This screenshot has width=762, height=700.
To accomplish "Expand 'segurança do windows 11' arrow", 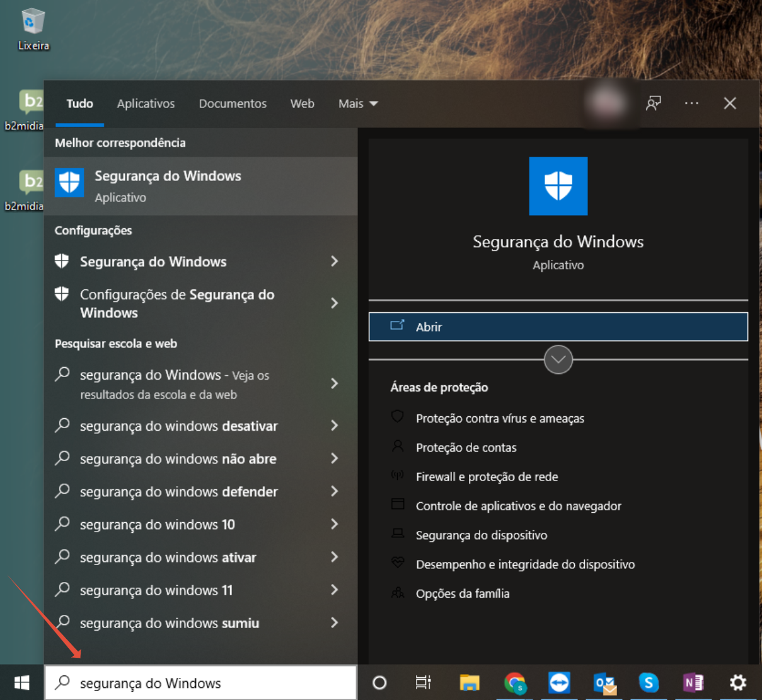I will click(x=335, y=590).
